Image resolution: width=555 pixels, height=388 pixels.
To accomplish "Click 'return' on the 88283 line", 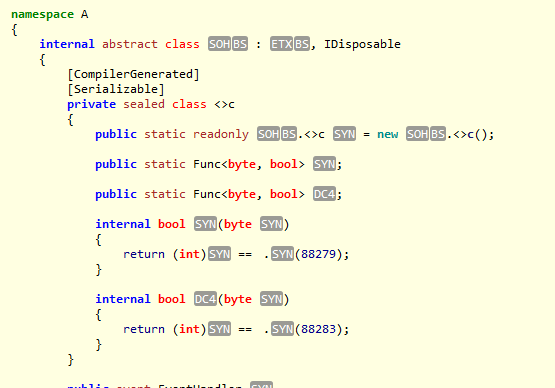I will click(144, 329).
